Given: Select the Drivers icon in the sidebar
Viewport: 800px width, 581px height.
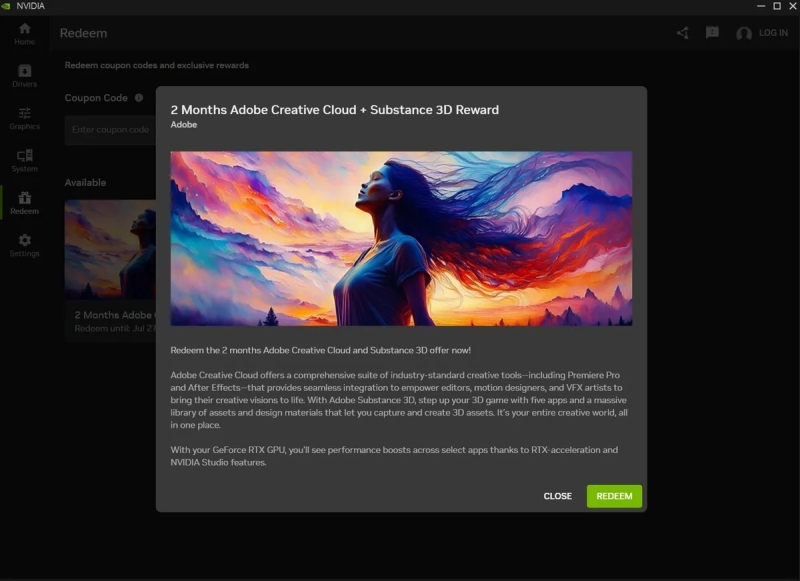Looking at the screenshot, I should pos(23,76).
